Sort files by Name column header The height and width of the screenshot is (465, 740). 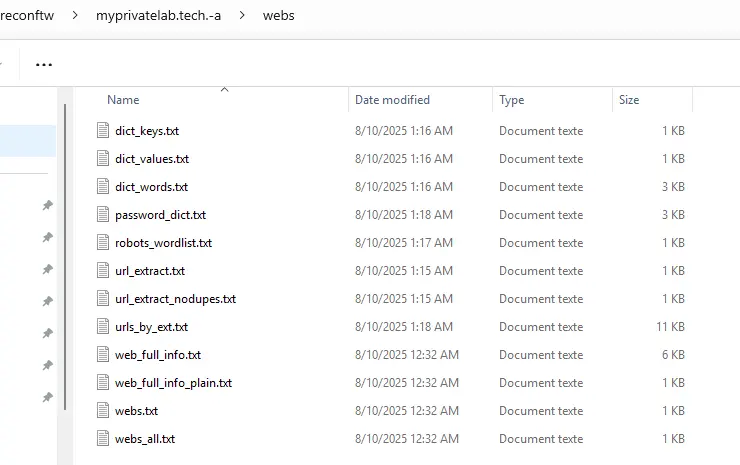(x=123, y=100)
